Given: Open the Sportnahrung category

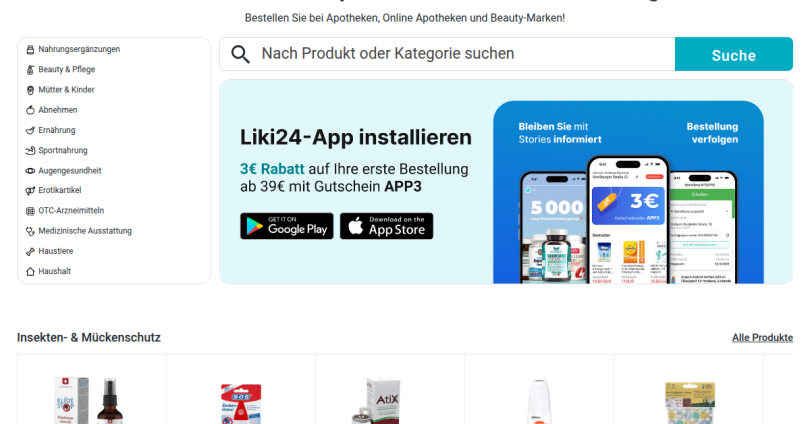Looking at the screenshot, I should [x=63, y=150].
